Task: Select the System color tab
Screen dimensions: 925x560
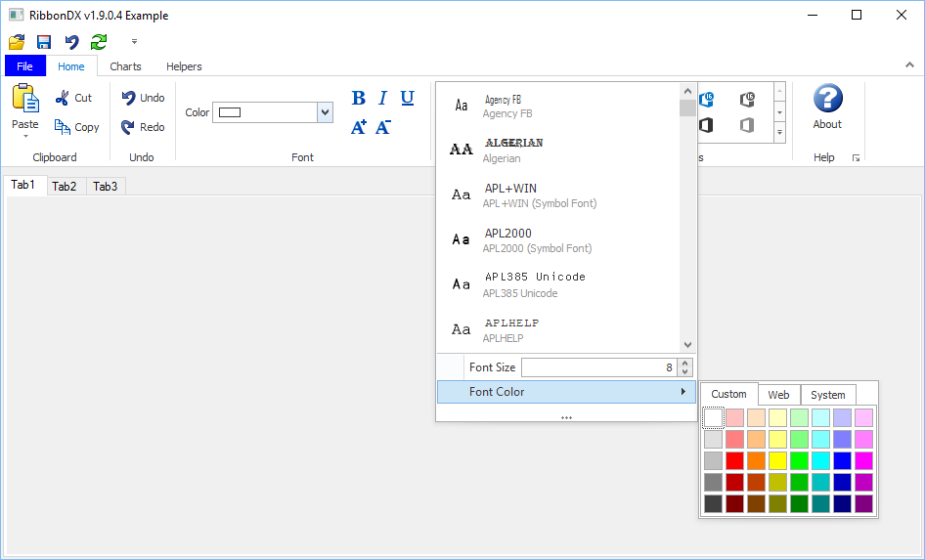Action: [x=827, y=395]
